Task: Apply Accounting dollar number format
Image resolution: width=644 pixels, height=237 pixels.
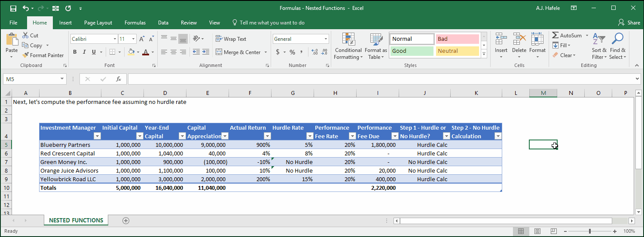Action: pos(278,52)
